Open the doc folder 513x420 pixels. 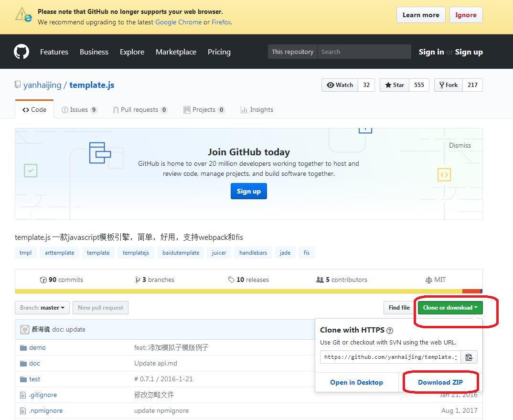tap(34, 363)
